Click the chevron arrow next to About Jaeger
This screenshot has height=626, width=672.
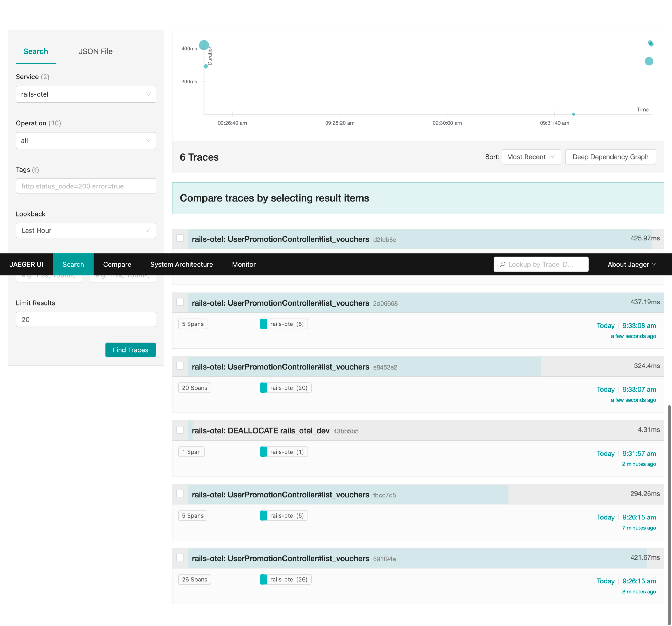654,265
